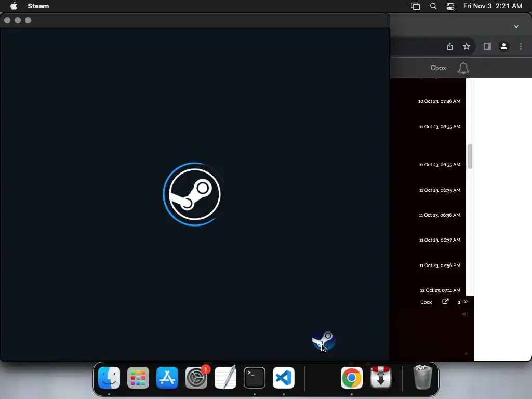Toggle Cbox sound speaker icon
This screenshot has height=399, width=532.
coord(465,314)
